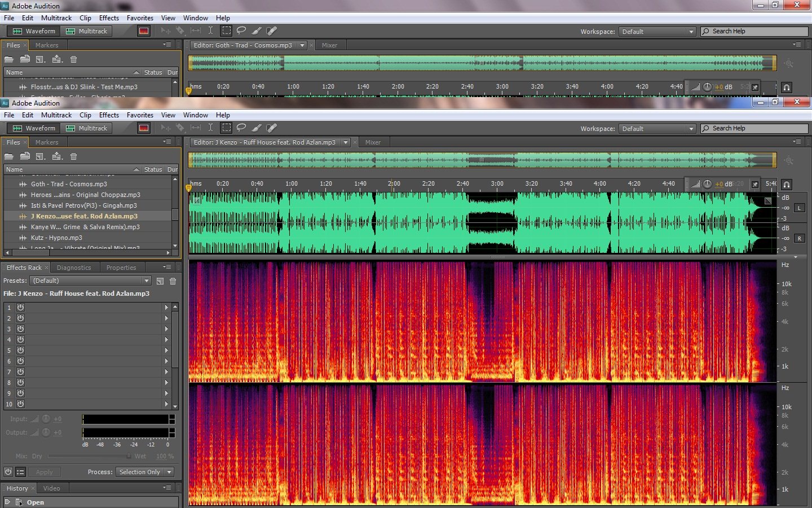
Task: Toggle power for effect slot 10
Action: pos(20,404)
